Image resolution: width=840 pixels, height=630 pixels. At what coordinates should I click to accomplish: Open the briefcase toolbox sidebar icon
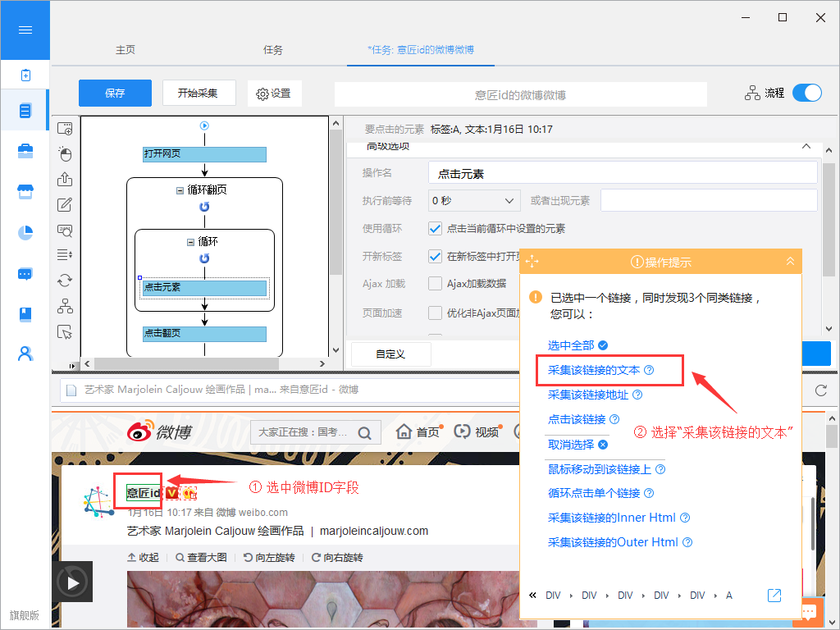[25, 151]
